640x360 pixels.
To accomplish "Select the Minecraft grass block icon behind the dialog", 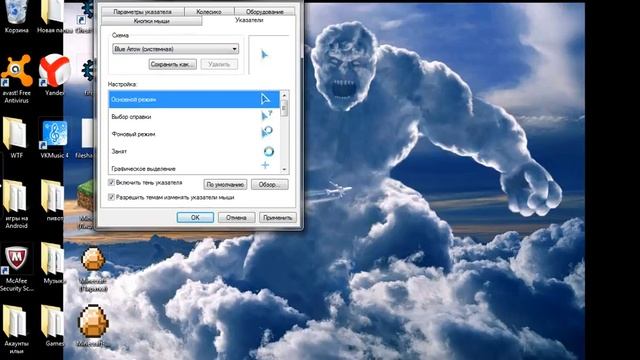I will point(86,196).
